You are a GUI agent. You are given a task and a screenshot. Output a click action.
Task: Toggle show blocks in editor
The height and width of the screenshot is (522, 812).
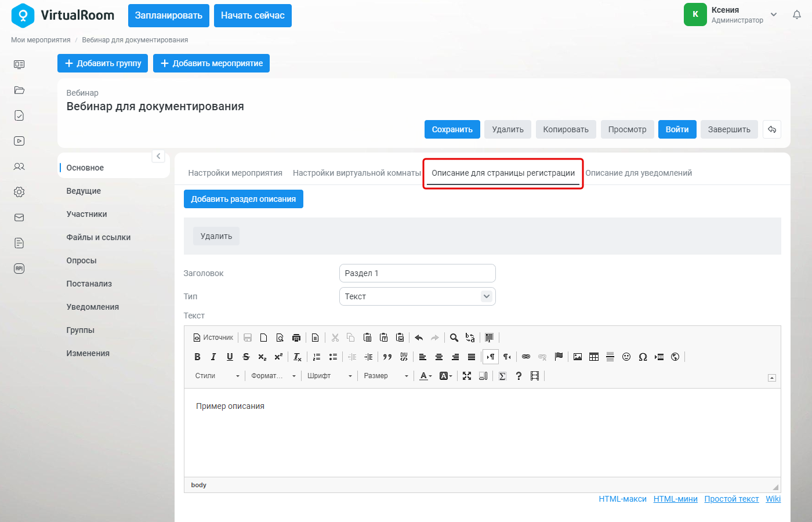click(x=483, y=376)
